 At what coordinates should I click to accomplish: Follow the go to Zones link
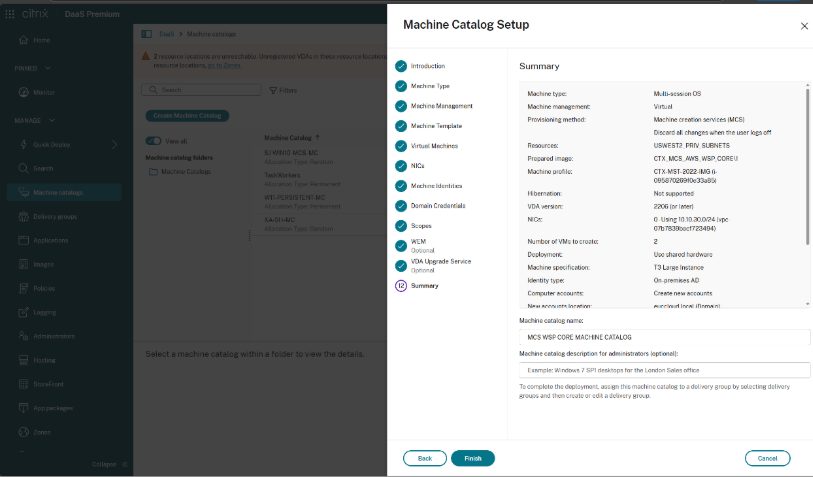(x=224, y=65)
